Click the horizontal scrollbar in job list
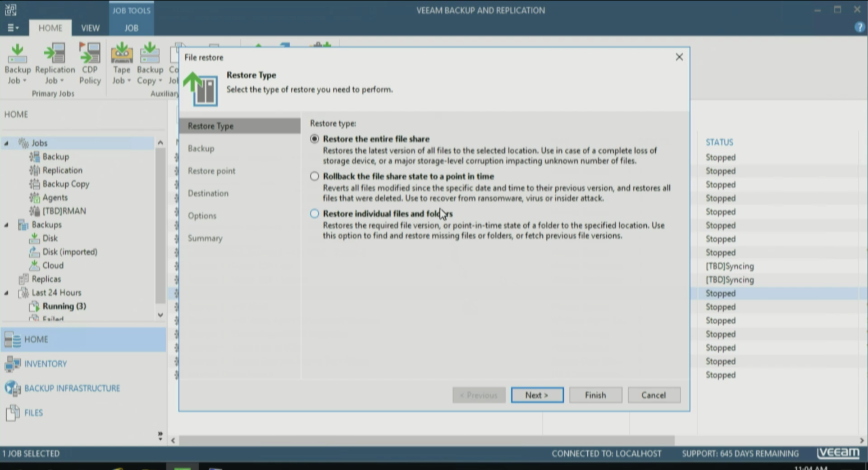The height and width of the screenshot is (470, 868). coord(427,441)
